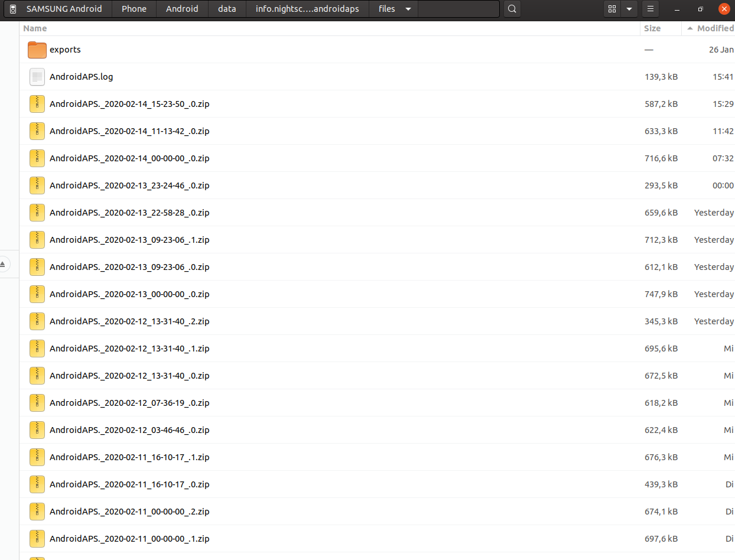735x560 pixels.
Task: Click the 26 Jan modified date
Action: (x=721, y=50)
